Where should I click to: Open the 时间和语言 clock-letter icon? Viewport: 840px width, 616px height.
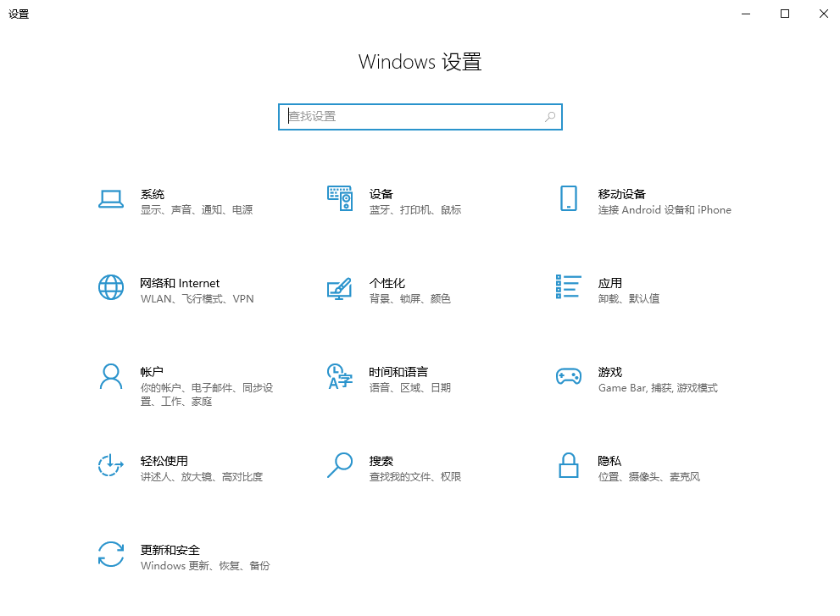(339, 376)
